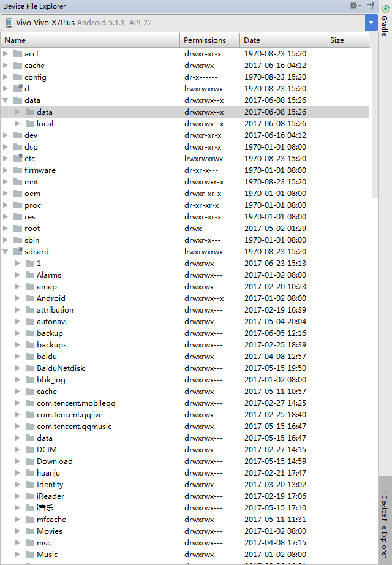
Task: Expand the Android folder in sdcard
Action: pyautogui.click(x=17, y=298)
